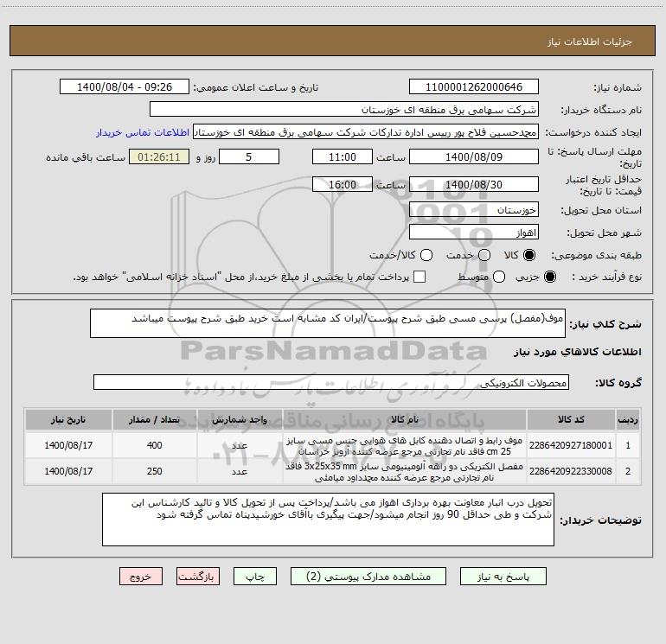Click product code 2286420927180001
The height and width of the screenshot is (644, 666).
click(x=571, y=445)
